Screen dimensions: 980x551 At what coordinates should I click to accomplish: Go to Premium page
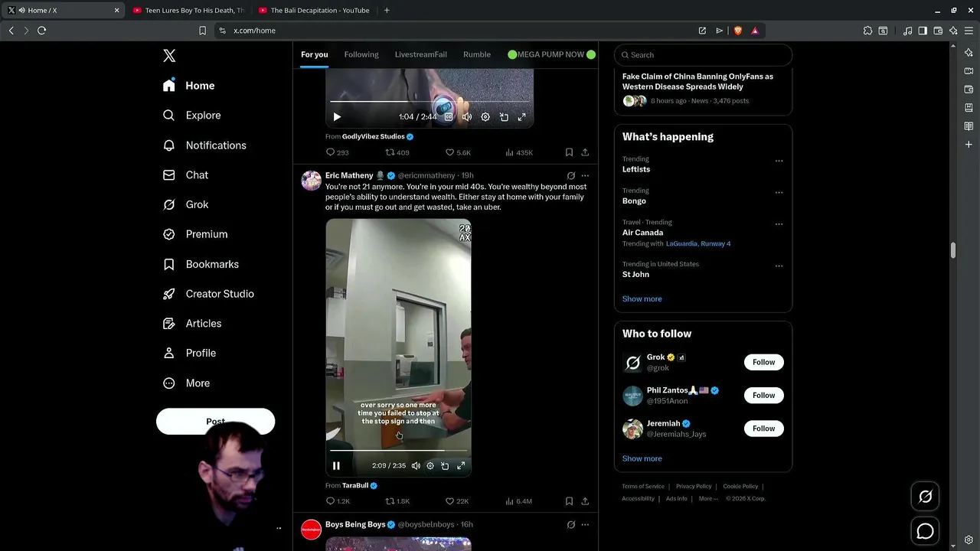[195, 234]
